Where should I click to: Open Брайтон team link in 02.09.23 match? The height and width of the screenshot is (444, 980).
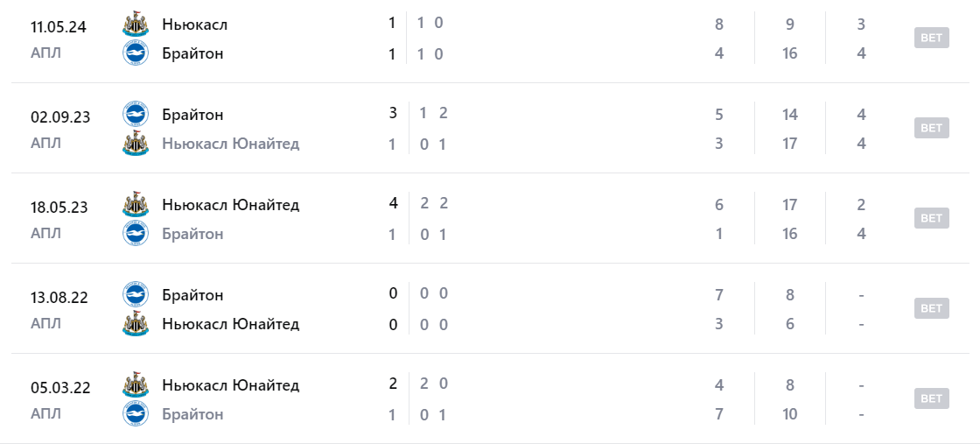click(x=192, y=115)
